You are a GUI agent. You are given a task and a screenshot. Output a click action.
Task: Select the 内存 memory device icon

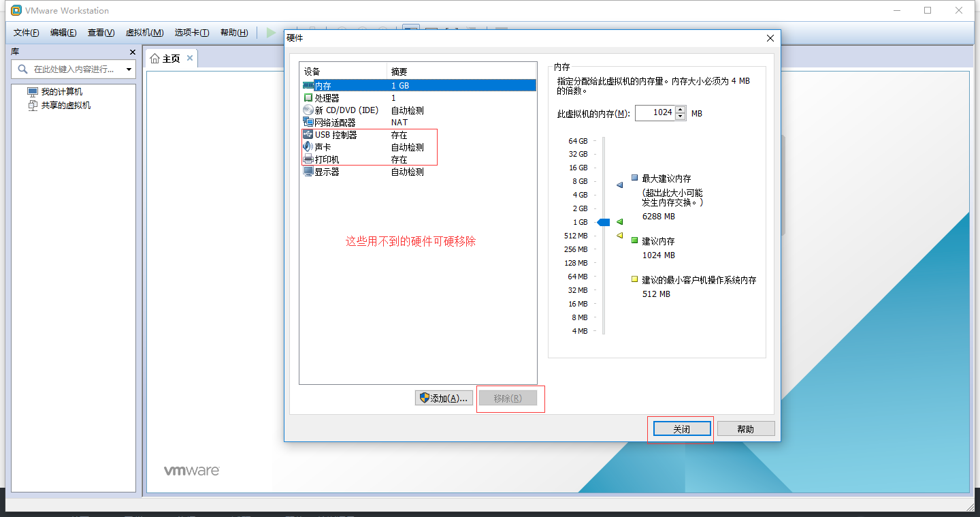click(x=308, y=86)
